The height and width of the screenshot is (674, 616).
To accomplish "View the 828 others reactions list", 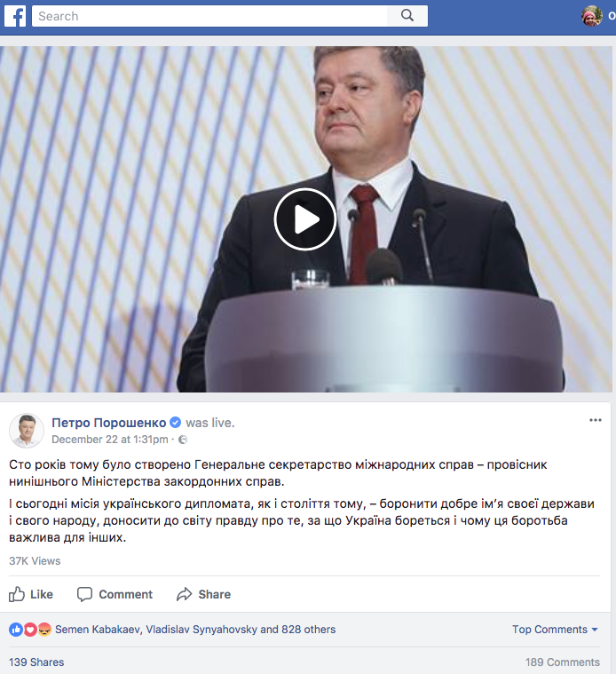I will coord(308,630).
